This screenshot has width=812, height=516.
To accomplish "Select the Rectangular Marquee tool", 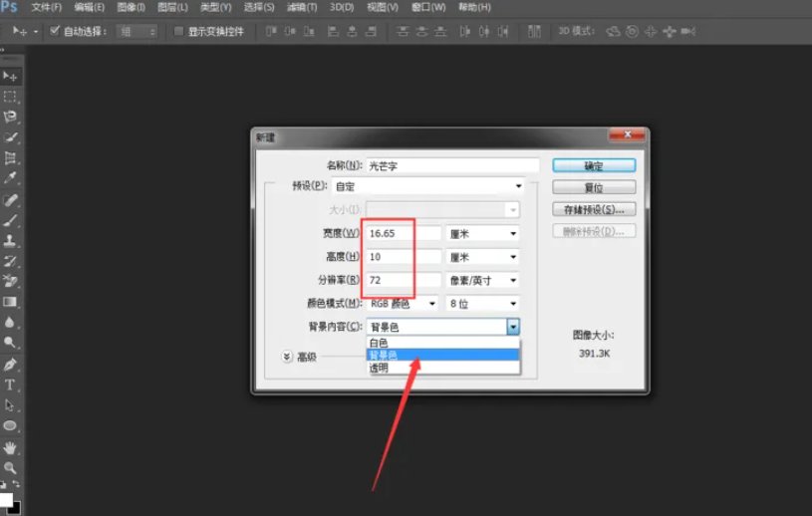I will 10,97.
